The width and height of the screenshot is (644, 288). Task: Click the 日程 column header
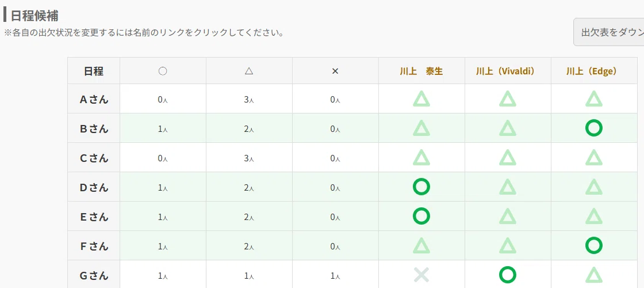coord(94,71)
